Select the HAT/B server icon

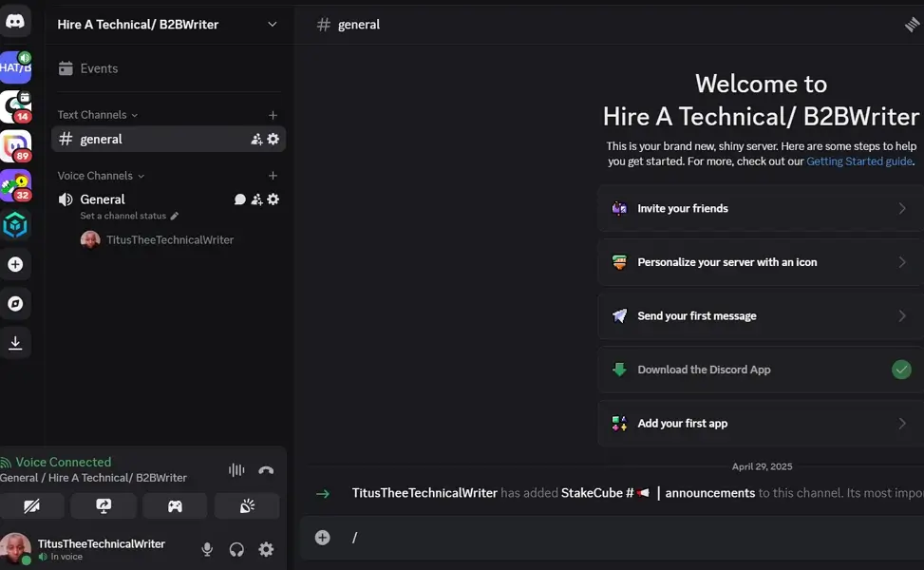(x=15, y=67)
